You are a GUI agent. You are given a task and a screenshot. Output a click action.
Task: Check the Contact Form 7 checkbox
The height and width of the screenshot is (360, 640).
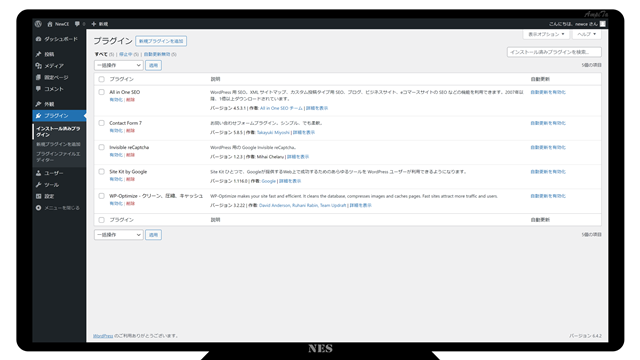coord(102,123)
